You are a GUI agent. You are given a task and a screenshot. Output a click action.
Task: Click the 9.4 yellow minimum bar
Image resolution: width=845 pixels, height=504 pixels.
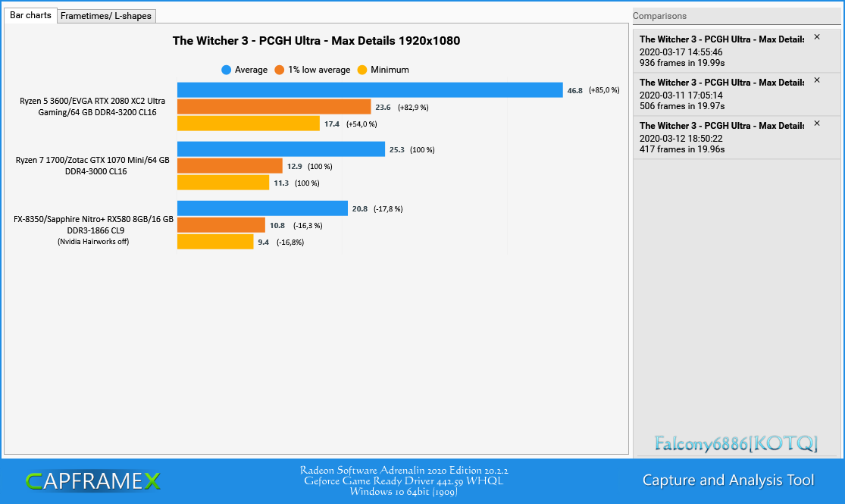pos(215,242)
